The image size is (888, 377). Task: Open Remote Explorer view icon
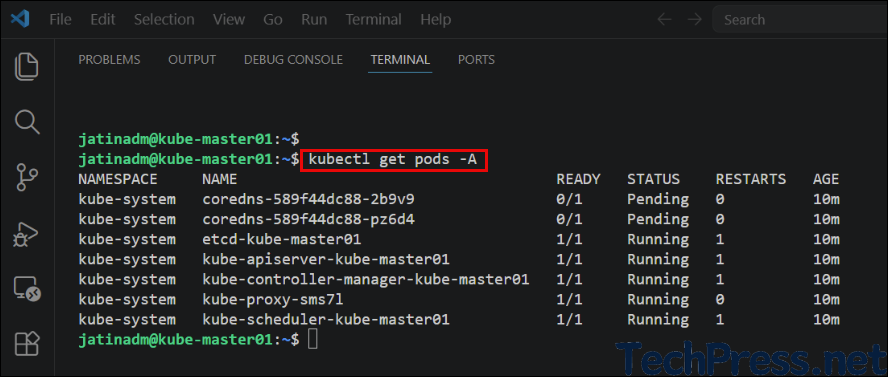tap(26, 289)
